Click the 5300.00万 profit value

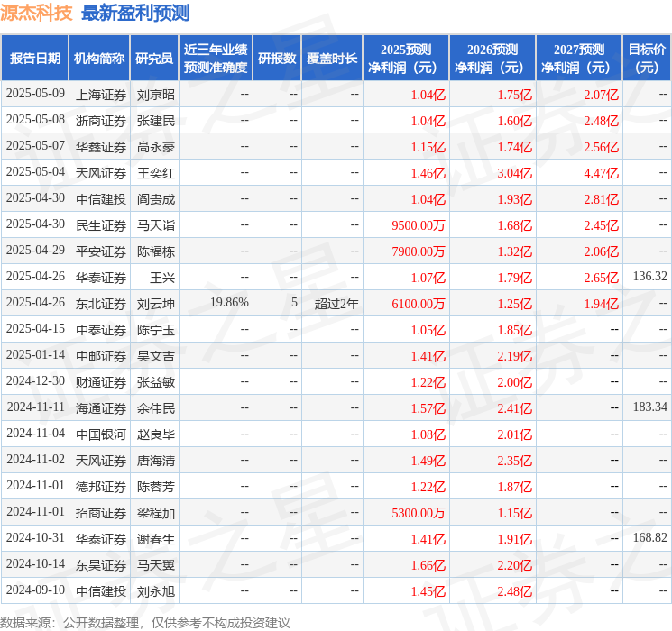pos(419,513)
